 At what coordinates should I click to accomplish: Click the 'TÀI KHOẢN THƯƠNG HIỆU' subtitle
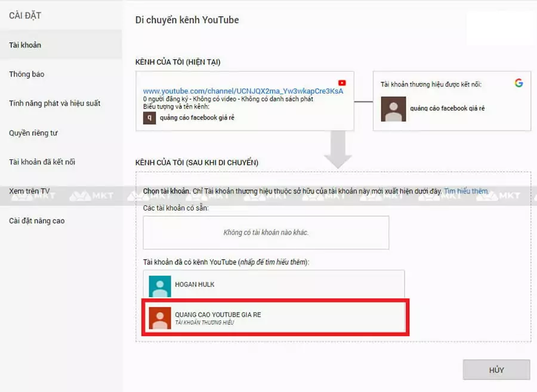point(205,323)
